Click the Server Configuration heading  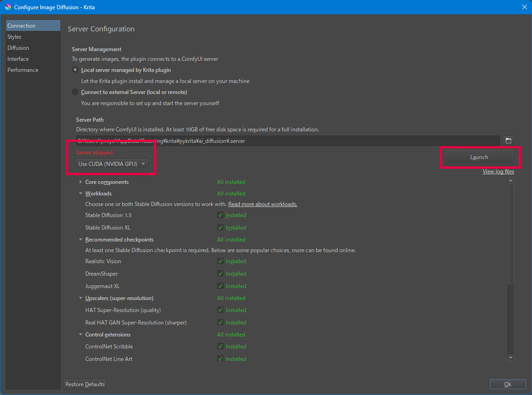click(x=101, y=29)
